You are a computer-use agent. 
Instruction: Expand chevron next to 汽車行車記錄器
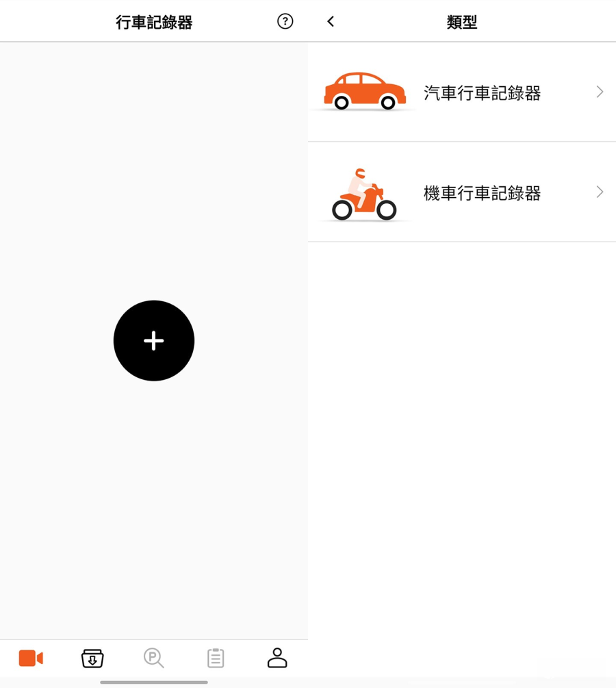pos(600,92)
